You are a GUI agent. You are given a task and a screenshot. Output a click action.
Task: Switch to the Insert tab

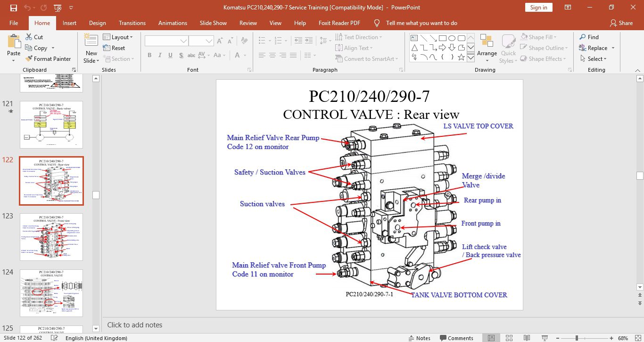[69, 23]
